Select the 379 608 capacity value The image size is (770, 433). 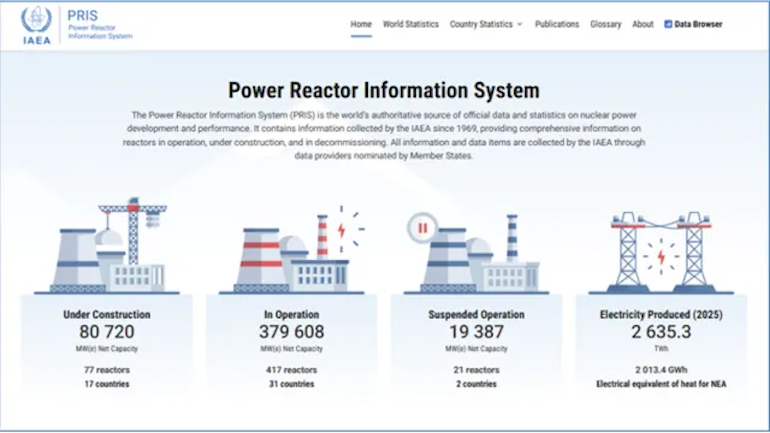pos(292,332)
